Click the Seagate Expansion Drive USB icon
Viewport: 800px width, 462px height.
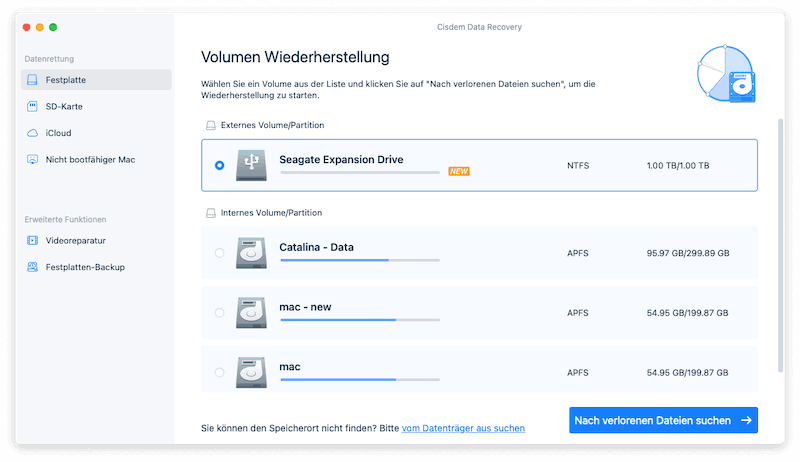251,165
